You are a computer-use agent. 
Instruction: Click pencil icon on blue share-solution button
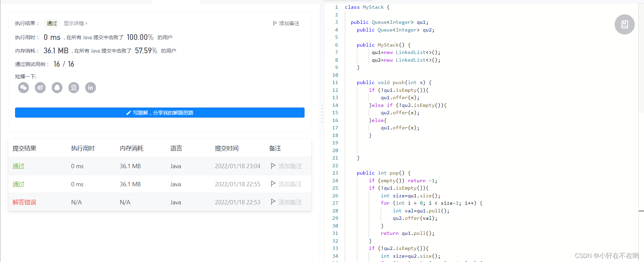[x=128, y=113]
